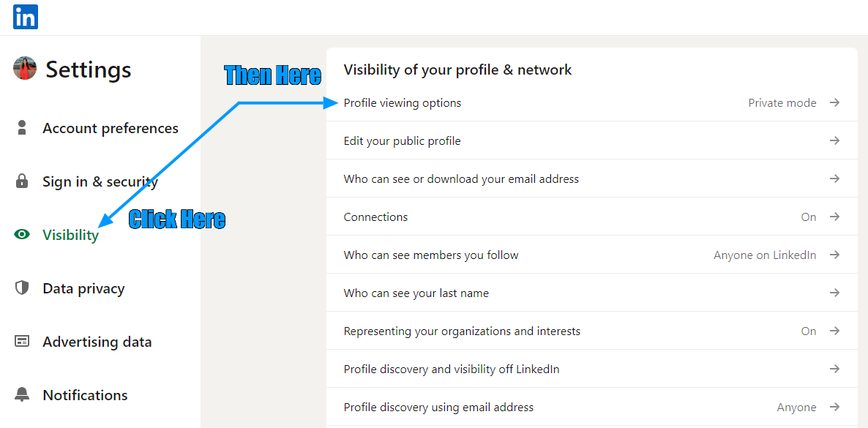
Task: Select Anyone next to Profile discovery using email
Action: (797, 407)
